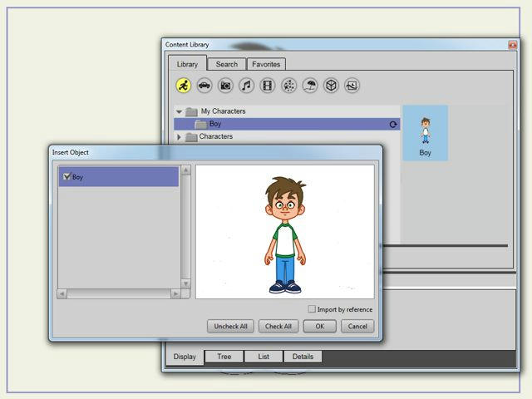The width and height of the screenshot is (532, 399).
Task: Switch to the Tree view tab
Action: [x=224, y=357]
